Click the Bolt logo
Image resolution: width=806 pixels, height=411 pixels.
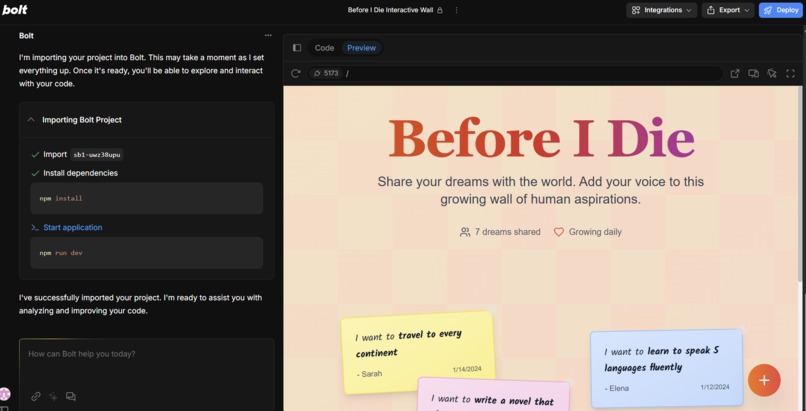click(x=14, y=9)
